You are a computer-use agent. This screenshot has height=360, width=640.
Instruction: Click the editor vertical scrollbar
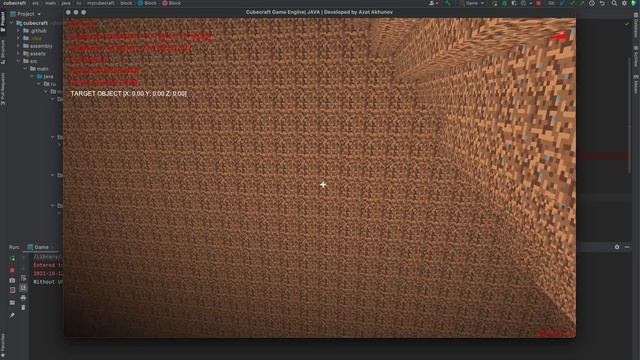pos(629,116)
